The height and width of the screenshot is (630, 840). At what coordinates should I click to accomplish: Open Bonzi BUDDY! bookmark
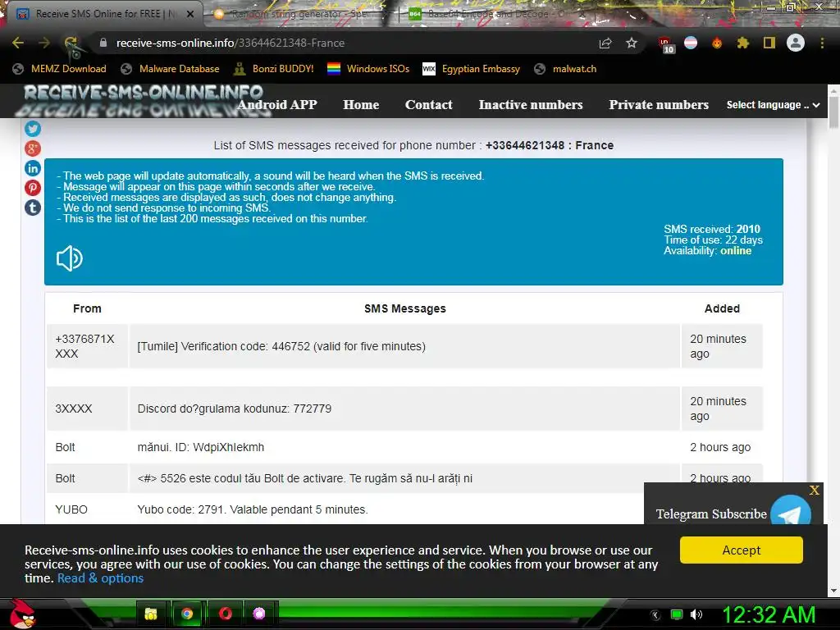274,69
